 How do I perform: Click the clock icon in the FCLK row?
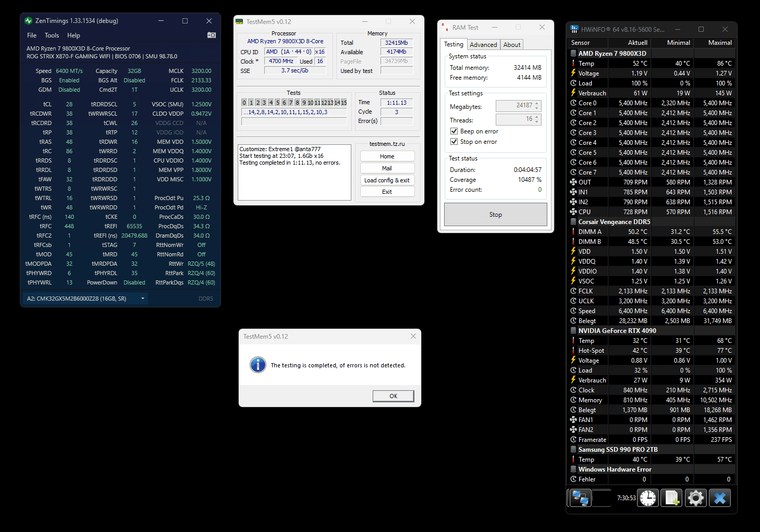pos(573,291)
